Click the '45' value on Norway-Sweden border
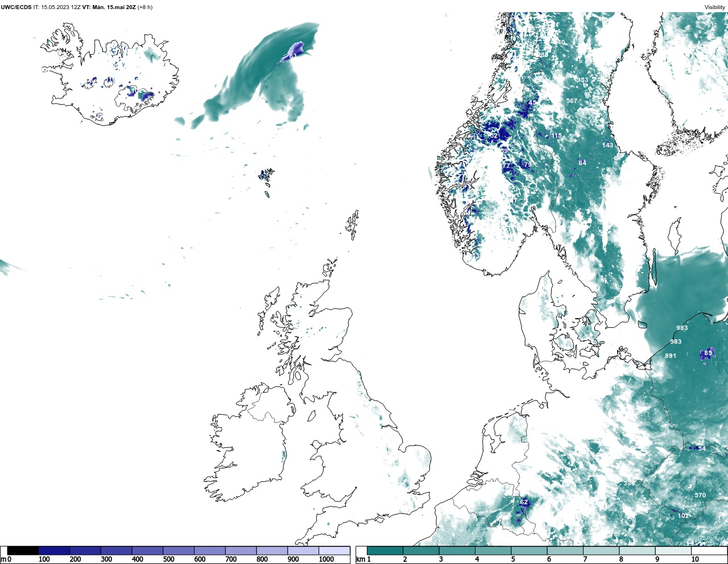The height and width of the screenshot is (564, 728). click(532, 102)
